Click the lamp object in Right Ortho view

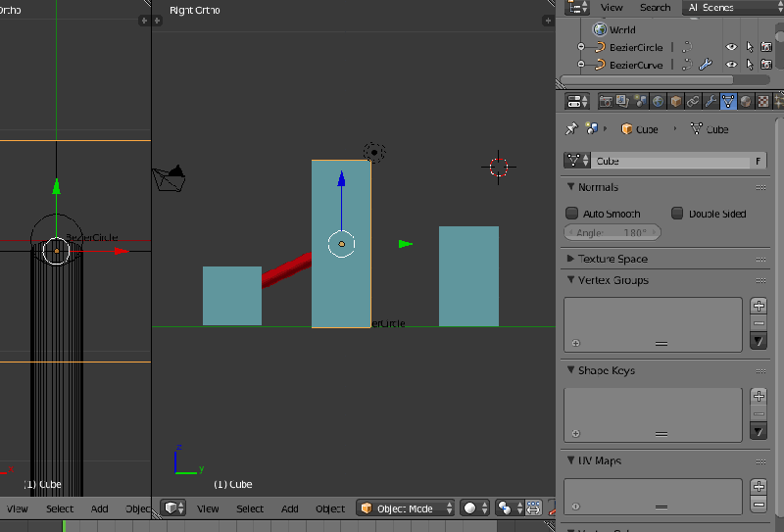coord(374,153)
